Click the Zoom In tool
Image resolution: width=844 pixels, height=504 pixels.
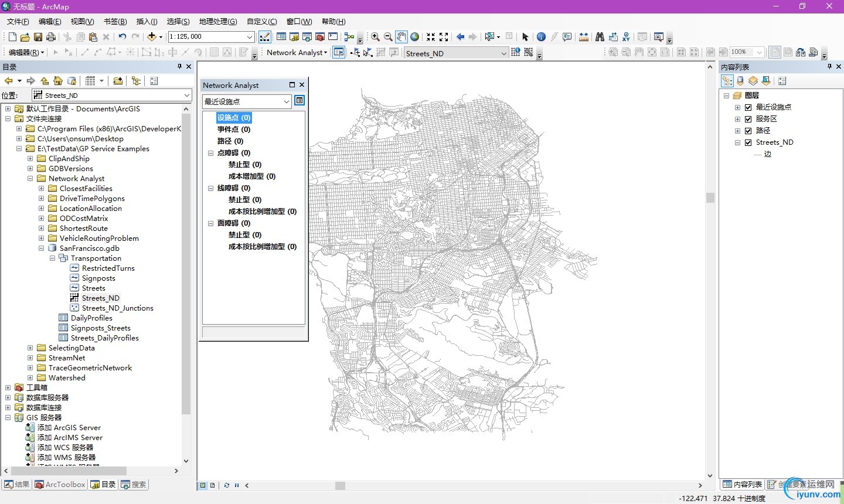tap(375, 37)
